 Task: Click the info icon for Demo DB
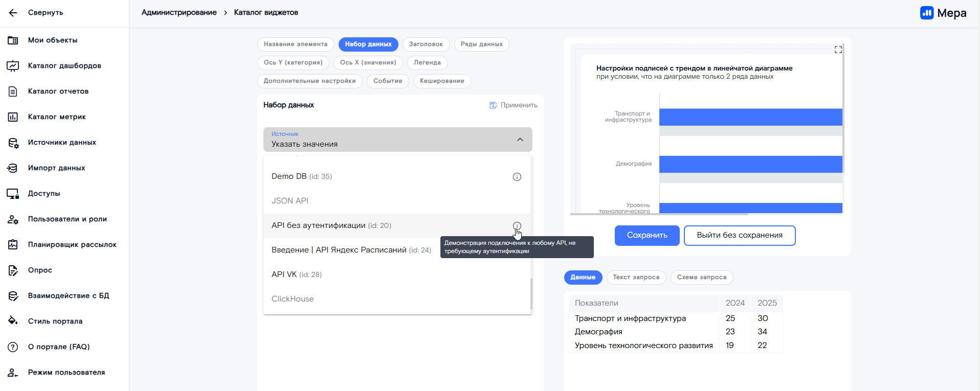coord(517,177)
